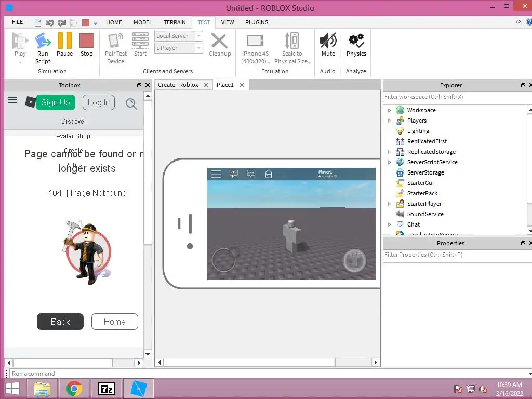Click the Redo icon
Image resolution: width=532 pixels, height=399 pixels.
tap(61, 23)
